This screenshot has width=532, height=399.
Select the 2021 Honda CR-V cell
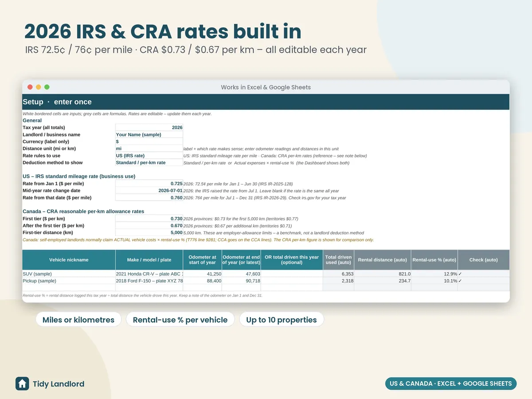(149, 274)
